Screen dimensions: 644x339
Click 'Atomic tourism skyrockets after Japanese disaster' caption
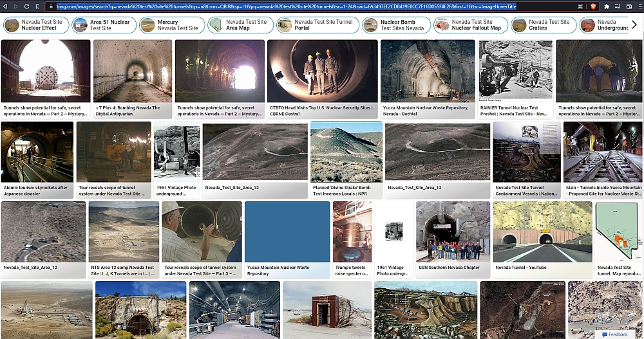(35, 190)
